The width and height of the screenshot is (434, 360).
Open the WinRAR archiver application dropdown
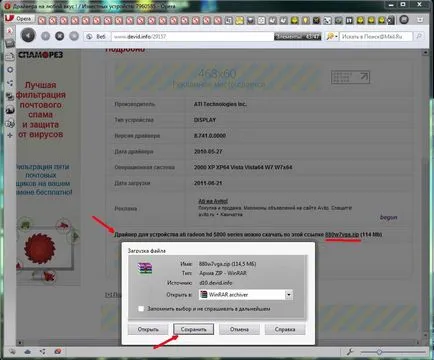(x=246, y=295)
